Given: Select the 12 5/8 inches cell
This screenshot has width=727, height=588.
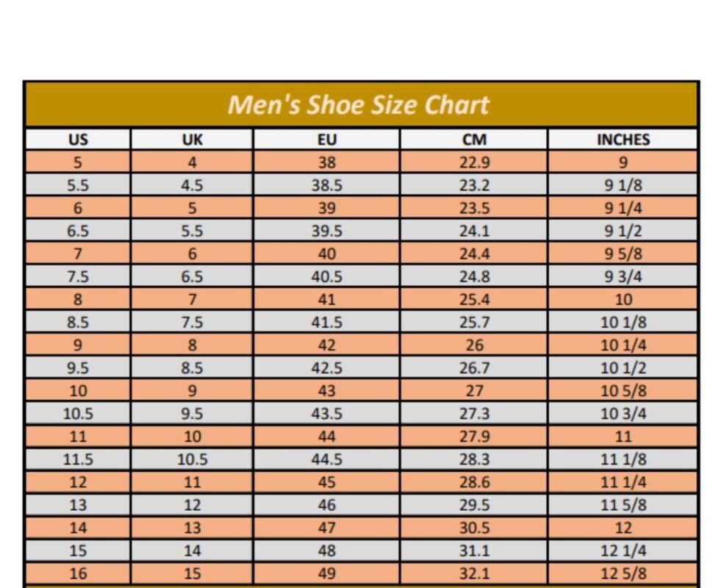Looking at the screenshot, I should tap(623, 573).
